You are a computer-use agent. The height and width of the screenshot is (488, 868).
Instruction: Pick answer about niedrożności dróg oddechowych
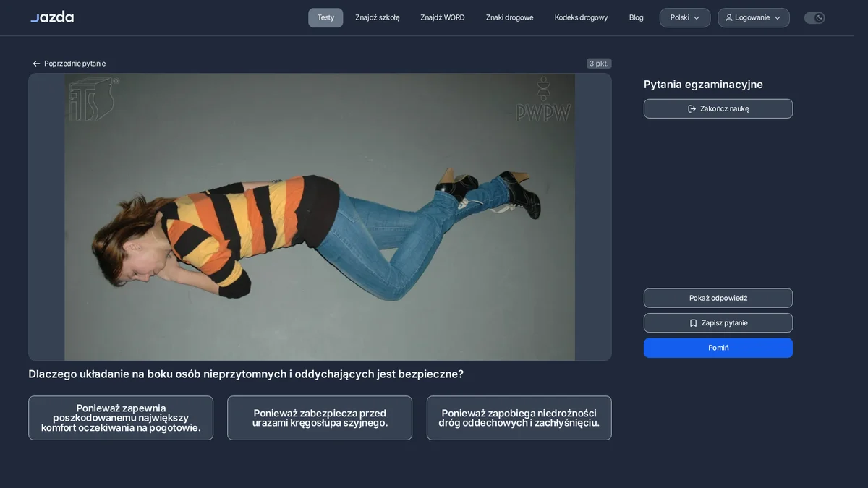tap(519, 418)
